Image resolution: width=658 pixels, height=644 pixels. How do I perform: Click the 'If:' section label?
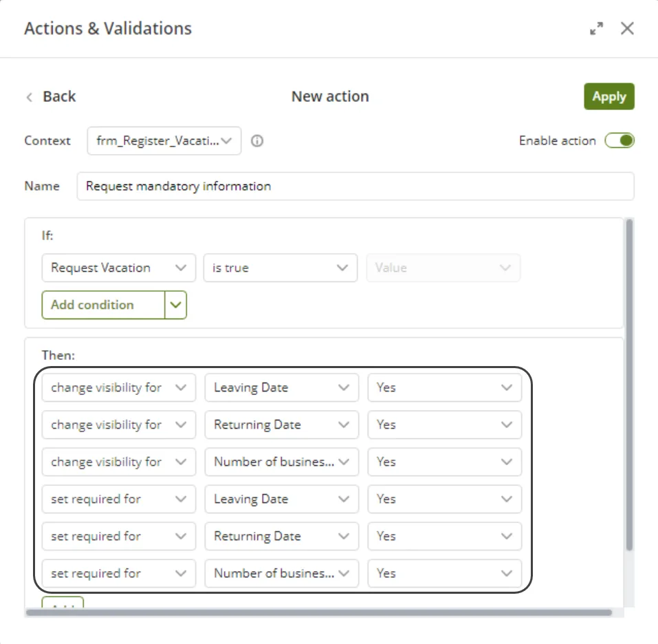47,235
